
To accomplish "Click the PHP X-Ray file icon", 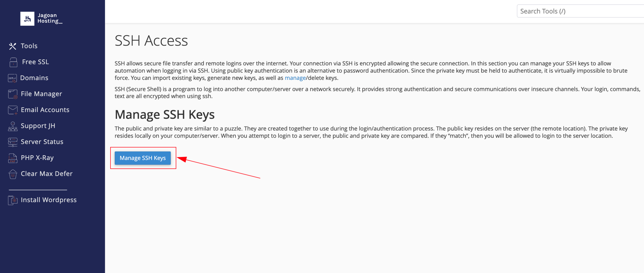I will click(13, 158).
